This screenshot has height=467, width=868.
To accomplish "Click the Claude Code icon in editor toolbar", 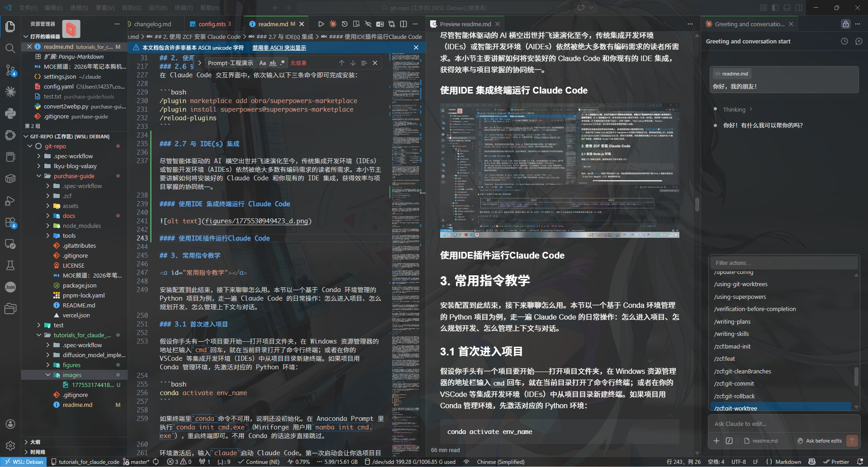I will [x=333, y=24].
